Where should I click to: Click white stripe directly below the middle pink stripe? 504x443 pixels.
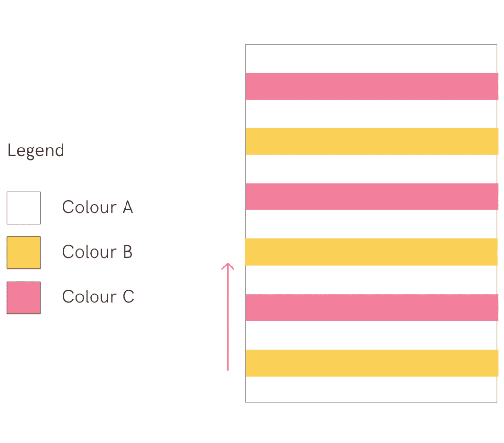tap(371, 224)
